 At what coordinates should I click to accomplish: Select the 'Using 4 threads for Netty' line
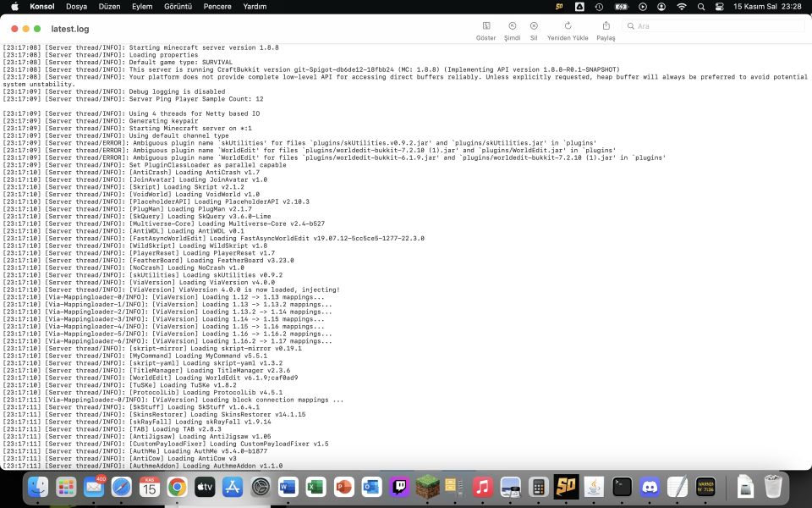[131, 113]
